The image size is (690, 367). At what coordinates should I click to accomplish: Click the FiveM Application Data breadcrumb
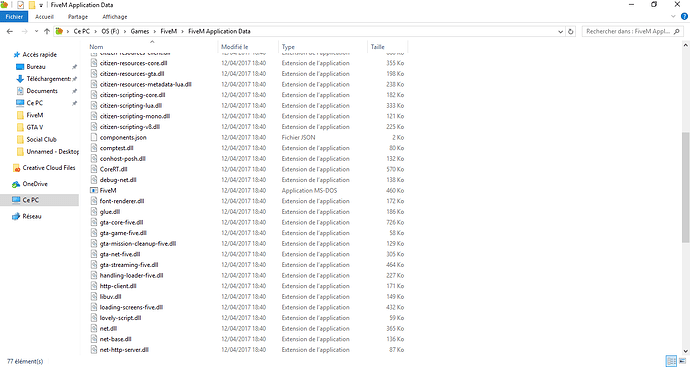click(x=219, y=31)
